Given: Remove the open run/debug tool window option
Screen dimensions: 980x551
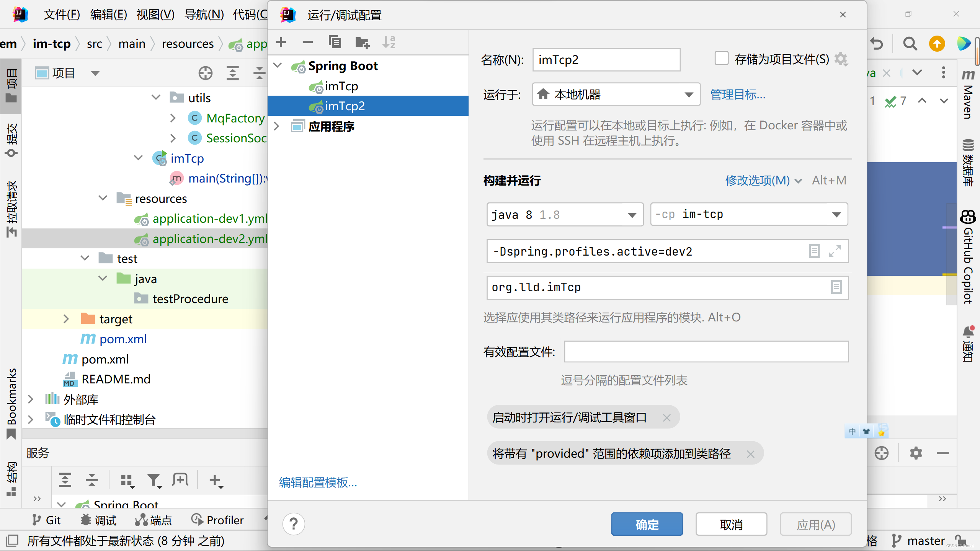Looking at the screenshot, I should click(x=666, y=417).
